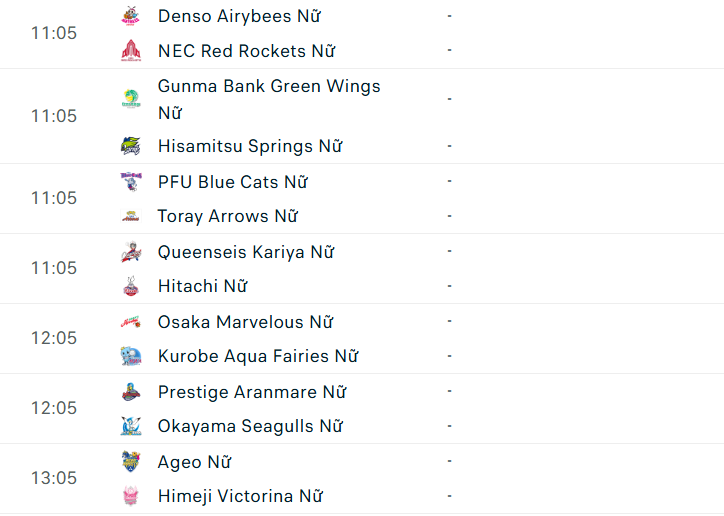Click the Queenseis Kariya team logo
This screenshot has width=724, height=516.
pos(131,252)
